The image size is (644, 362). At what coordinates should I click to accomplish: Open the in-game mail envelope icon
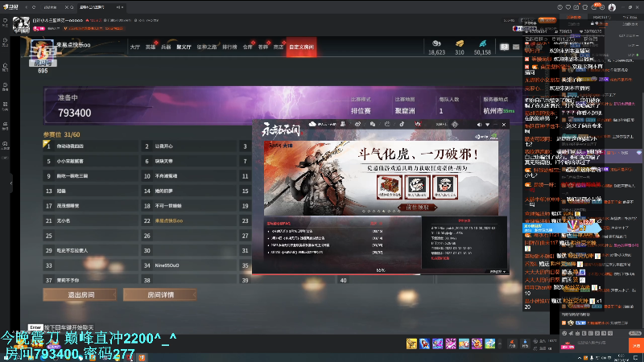[516, 47]
